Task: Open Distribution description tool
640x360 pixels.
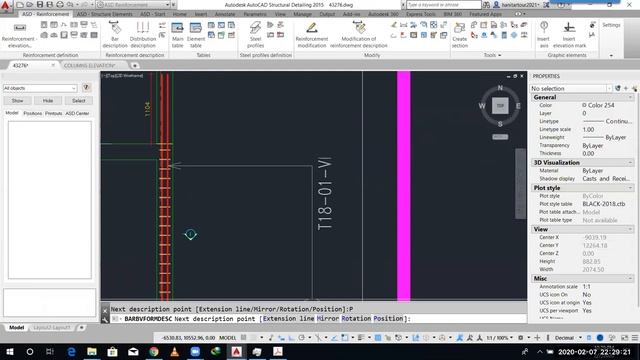Action: pos(142,35)
